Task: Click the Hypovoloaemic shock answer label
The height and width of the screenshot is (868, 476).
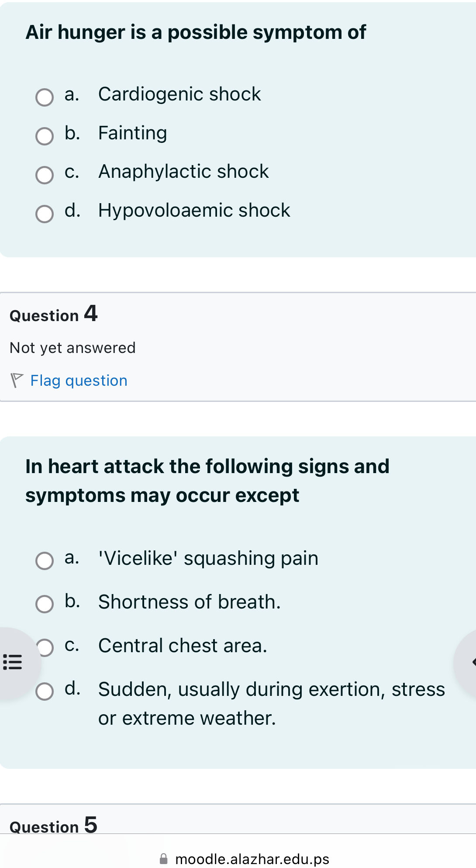Action: coord(194,211)
